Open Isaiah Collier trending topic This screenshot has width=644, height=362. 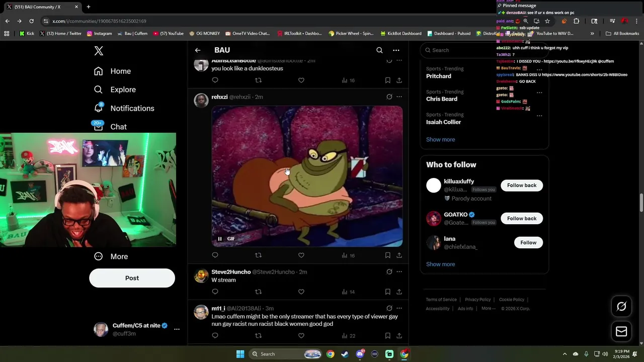443,122
